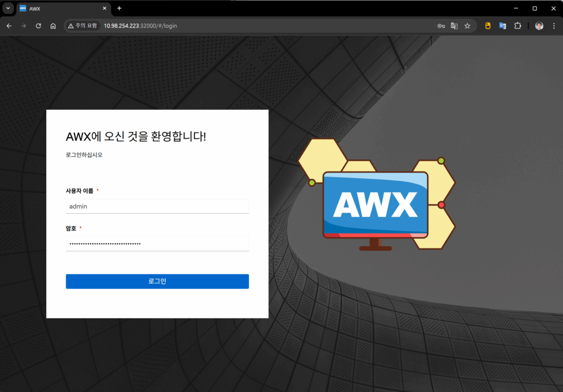The height and width of the screenshot is (392, 563).
Task: Open the Extensions puzzle piece menu
Action: 517,26
